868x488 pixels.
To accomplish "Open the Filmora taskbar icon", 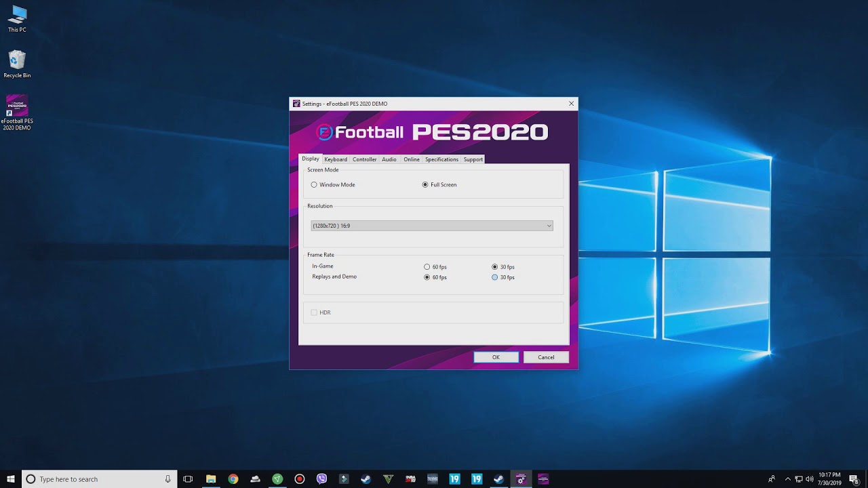I will pos(344,479).
